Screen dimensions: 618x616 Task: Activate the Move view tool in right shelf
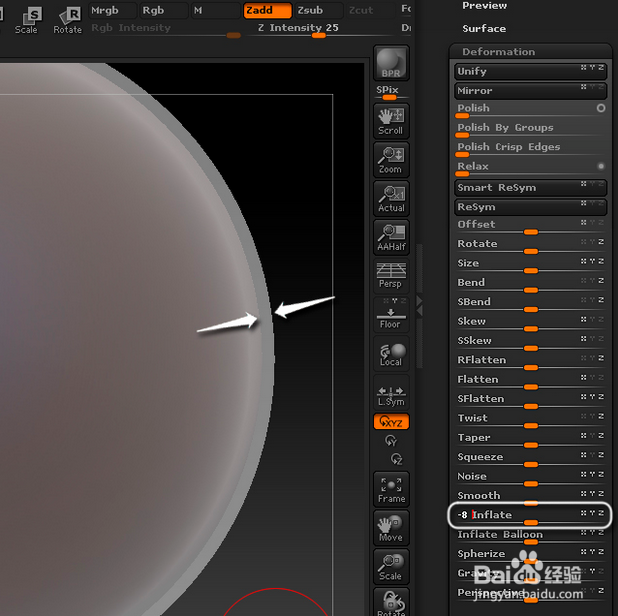click(391, 528)
